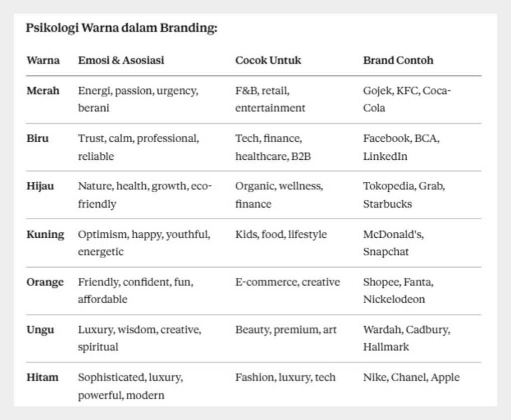
Task: Click the 'Warna' column header
Action: (43, 60)
